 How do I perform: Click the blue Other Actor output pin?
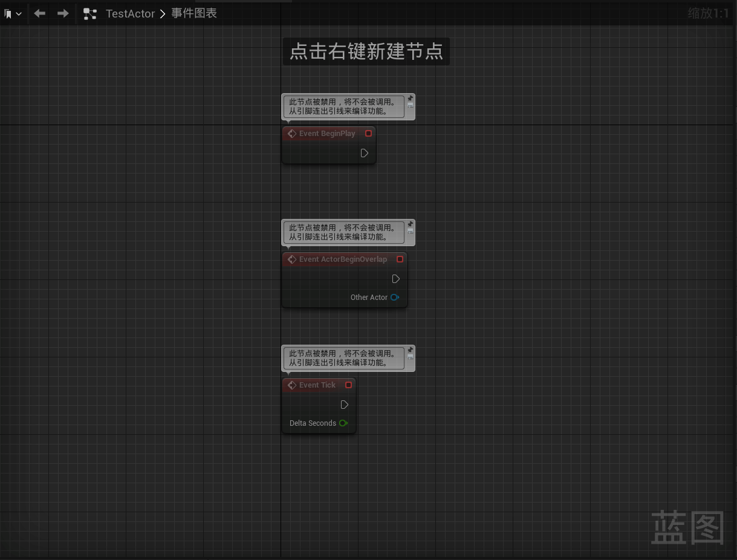coord(395,298)
